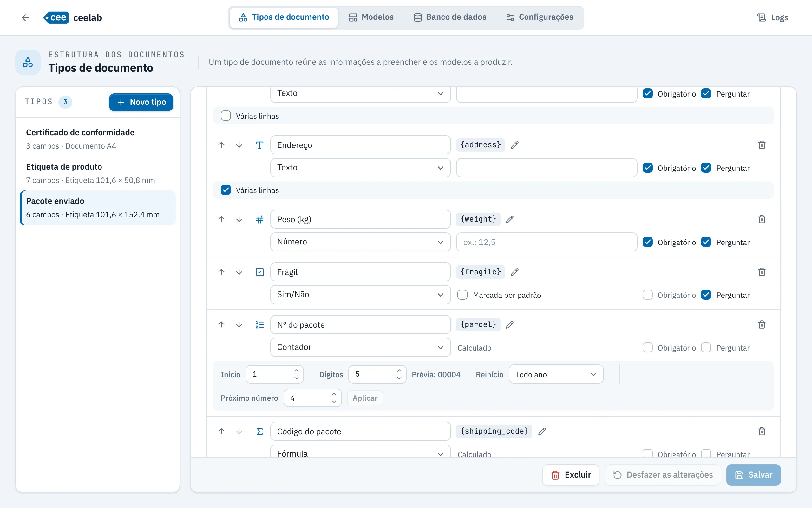This screenshot has width=812, height=508.
Task: Move Código do pacote field up
Action: pos(221,431)
